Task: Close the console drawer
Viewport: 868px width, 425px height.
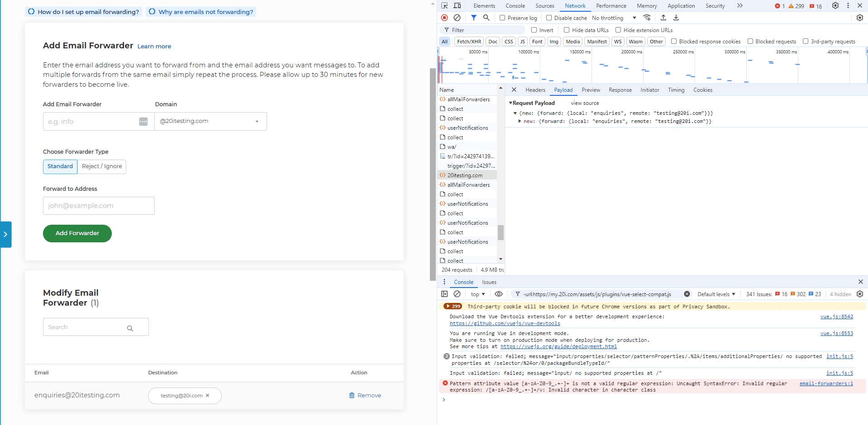Action: tap(860, 282)
